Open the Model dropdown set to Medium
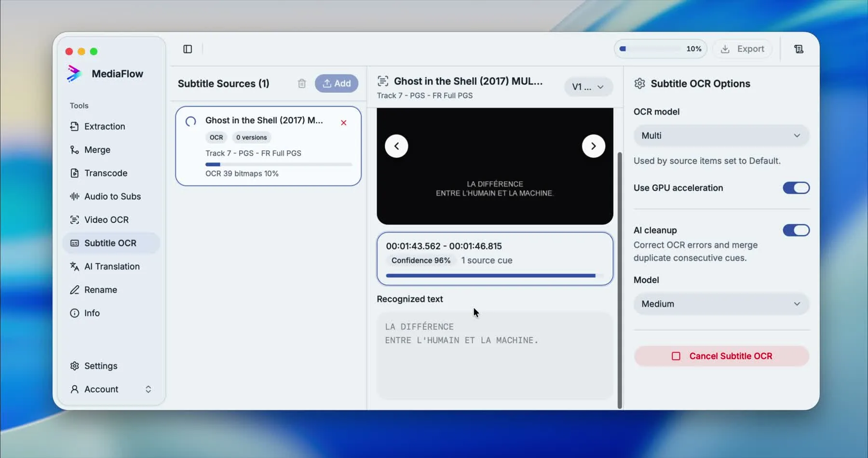 (x=721, y=304)
